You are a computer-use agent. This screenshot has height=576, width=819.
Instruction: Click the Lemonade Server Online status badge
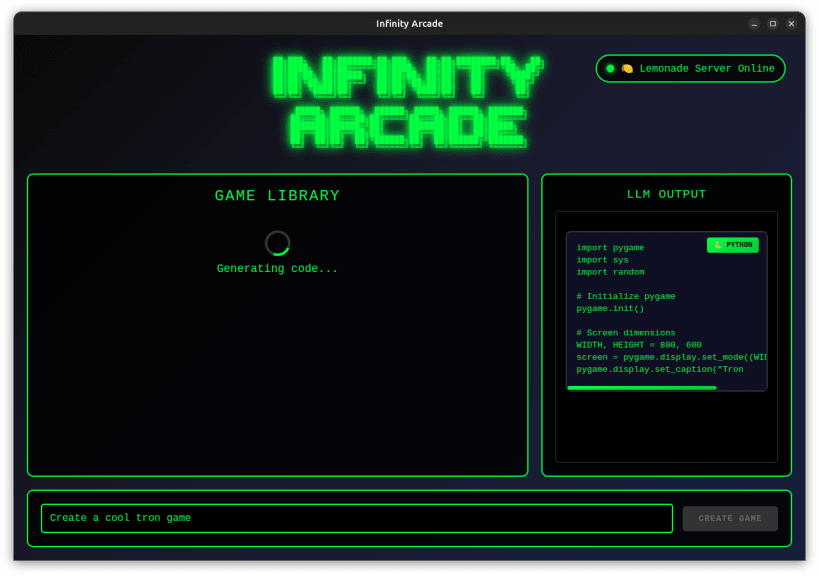pyautogui.click(x=690, y=68)
